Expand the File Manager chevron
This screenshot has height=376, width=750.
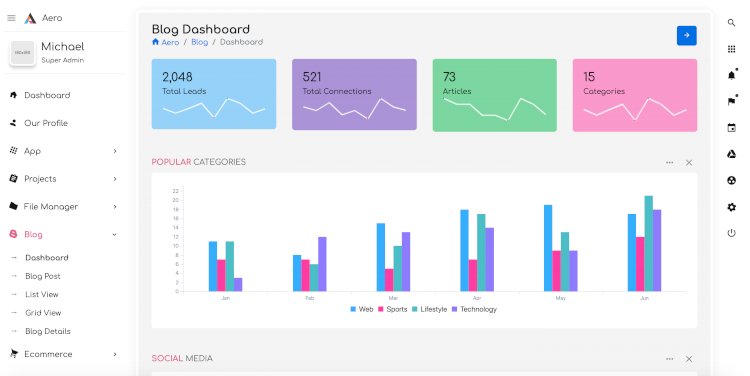[115, 207]
